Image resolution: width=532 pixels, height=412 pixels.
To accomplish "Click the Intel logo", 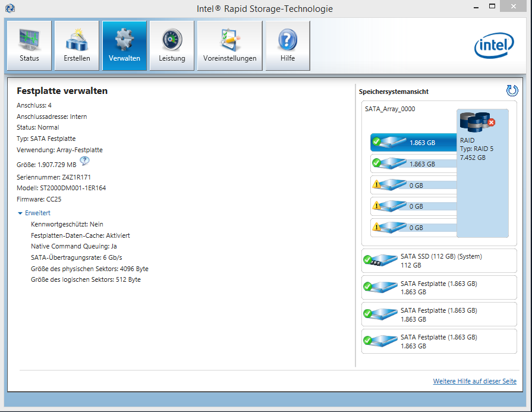I will pos(494,45).
